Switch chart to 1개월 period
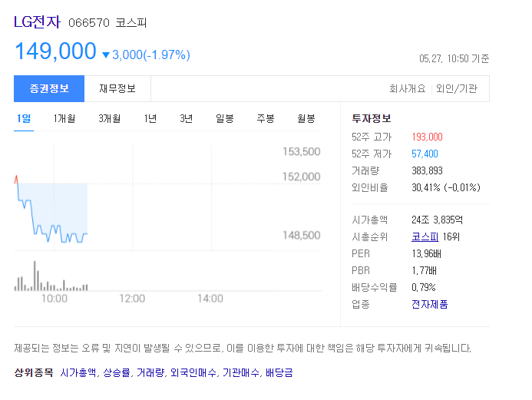Image resolution: width=532 pixels, height=400 pixels. coord(64,118)
